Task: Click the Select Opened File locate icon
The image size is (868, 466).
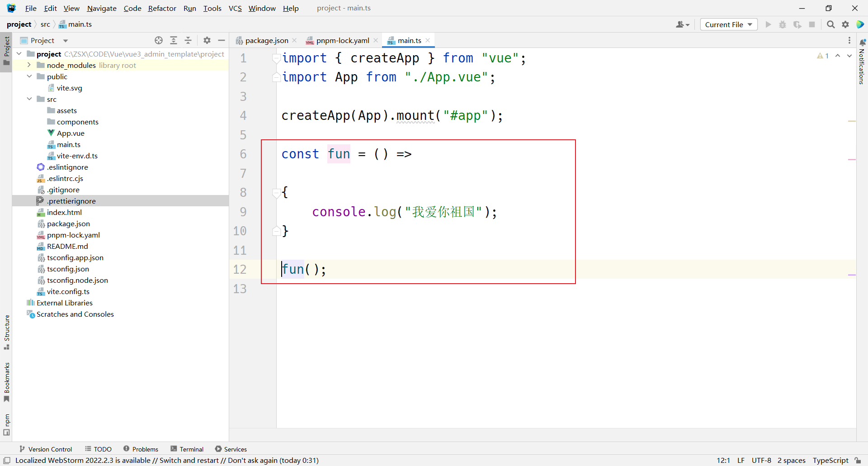Action: click(159, 40)
